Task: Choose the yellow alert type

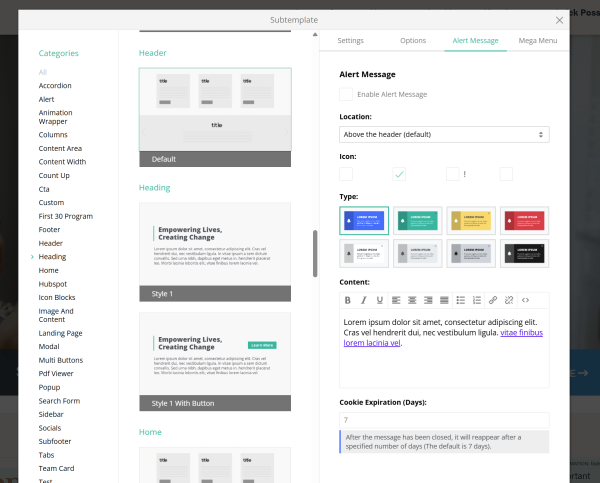Action: [471, 221]
